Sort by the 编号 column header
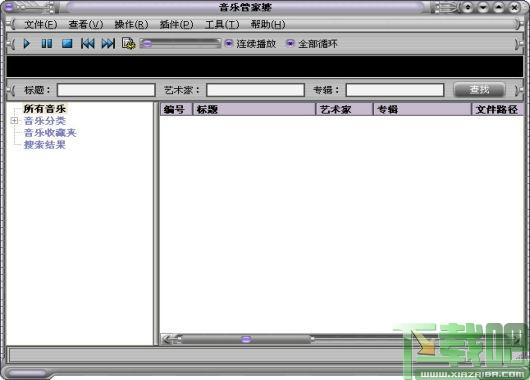The width and height of the screenshot is (530, 380). click(x=176, y=110)
